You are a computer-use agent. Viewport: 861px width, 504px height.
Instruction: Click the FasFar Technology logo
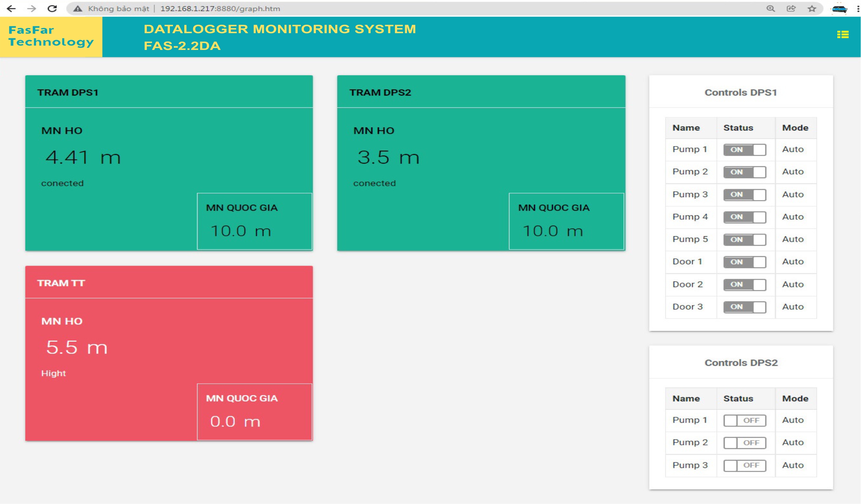click(51, 36)
